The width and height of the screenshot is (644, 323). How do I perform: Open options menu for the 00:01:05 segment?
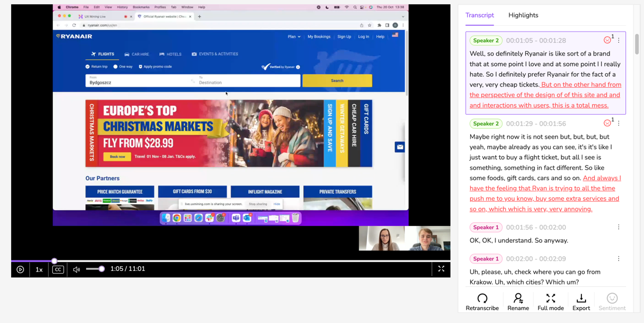619,40
